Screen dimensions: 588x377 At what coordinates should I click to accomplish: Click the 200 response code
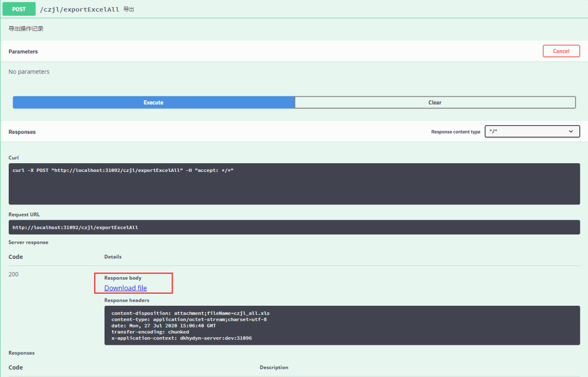coord(13,274)
